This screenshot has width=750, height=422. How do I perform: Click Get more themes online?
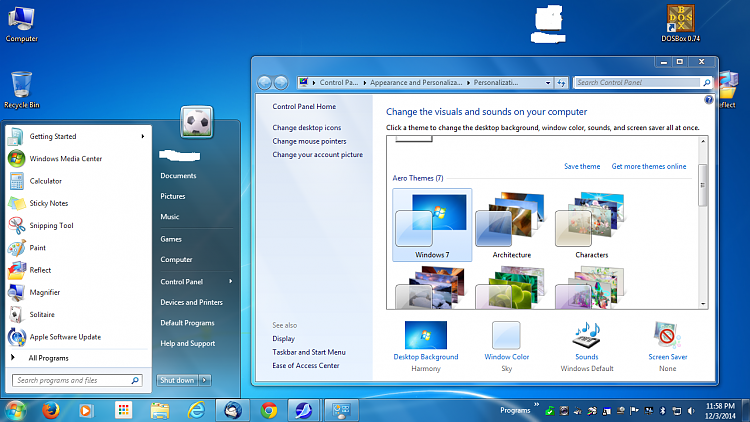[x=649, y=167]
